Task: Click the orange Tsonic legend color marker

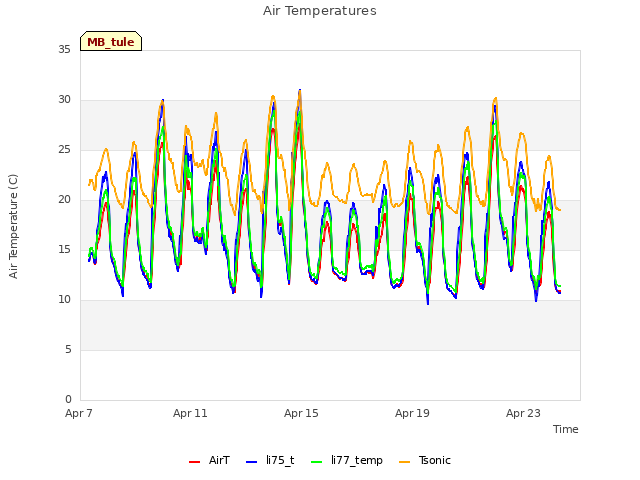Action: (404, 462)
